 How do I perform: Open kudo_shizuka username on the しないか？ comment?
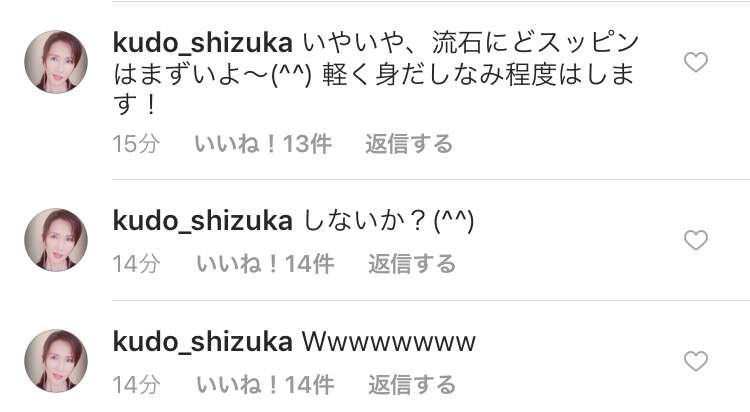pos(202,222)
